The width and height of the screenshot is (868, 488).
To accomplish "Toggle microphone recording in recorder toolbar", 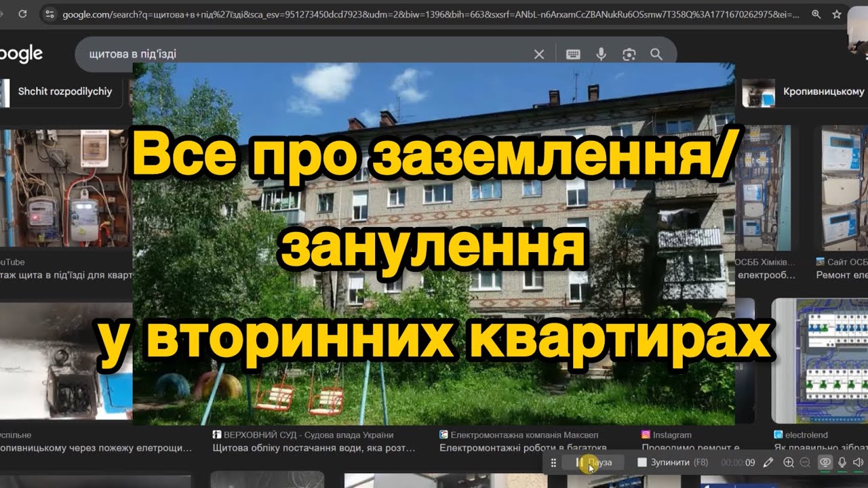I will click(x=842, y=462).
